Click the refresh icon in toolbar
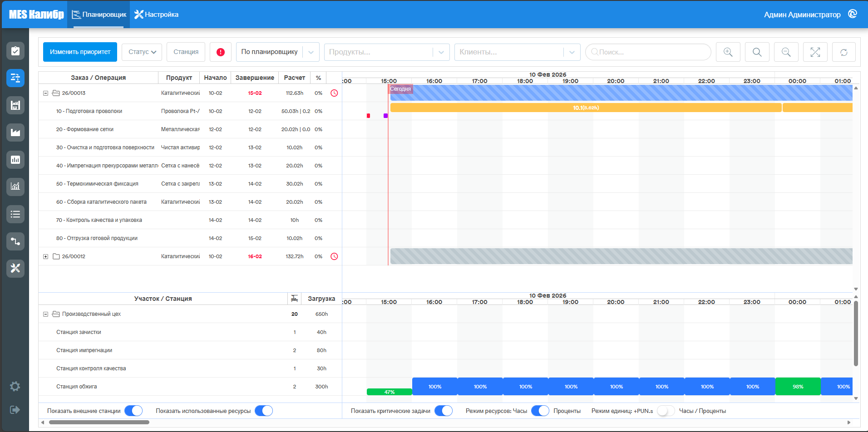This screenshot has height=432, width=868. (844, 52)
